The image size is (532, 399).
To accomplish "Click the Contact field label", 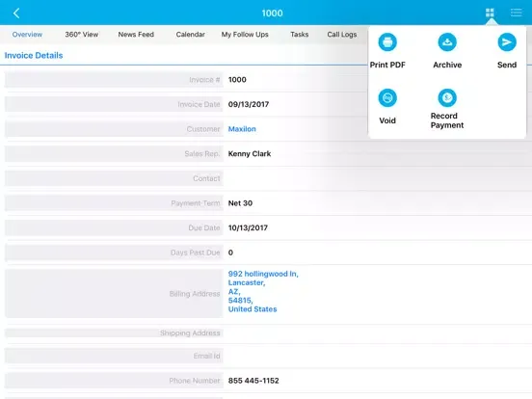I will coord(206,178).
